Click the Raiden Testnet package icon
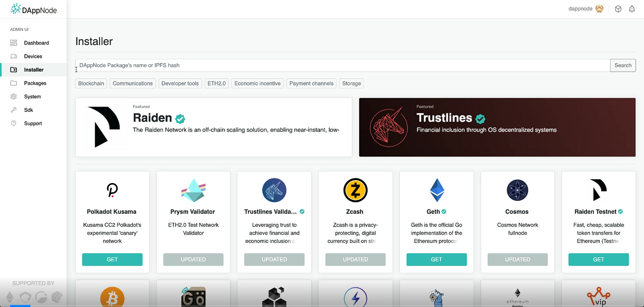Viewport: 644px width, 307px height. [x=598, y=190]
